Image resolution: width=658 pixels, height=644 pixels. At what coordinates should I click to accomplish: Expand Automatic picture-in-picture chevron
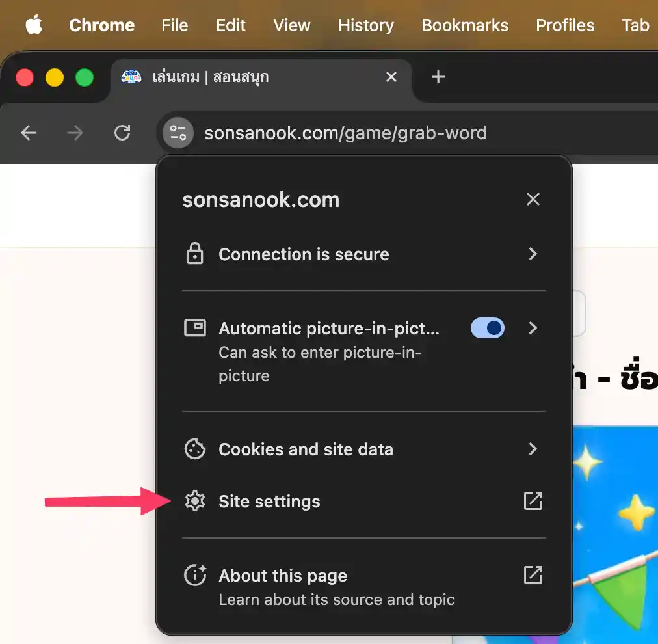[533, 328]
